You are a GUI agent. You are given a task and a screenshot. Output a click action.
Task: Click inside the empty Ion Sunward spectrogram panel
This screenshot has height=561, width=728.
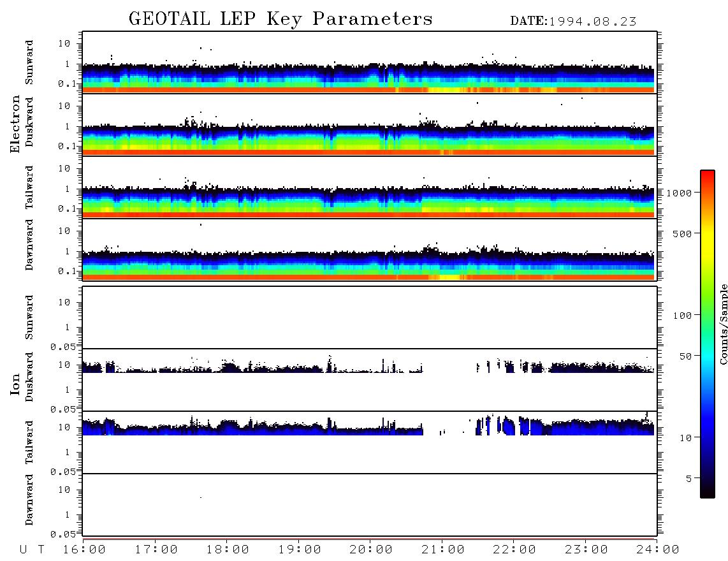pyautogui.click(x=370, y=317)
